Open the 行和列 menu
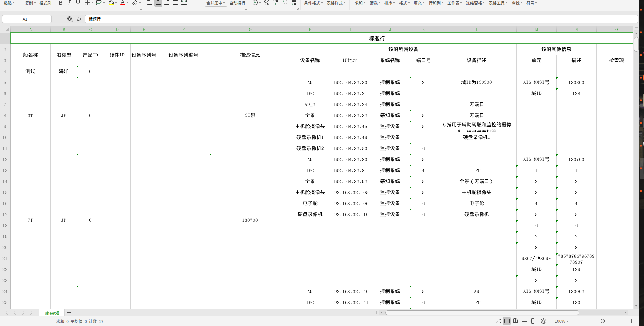644x326 pixels. [436, 3]
